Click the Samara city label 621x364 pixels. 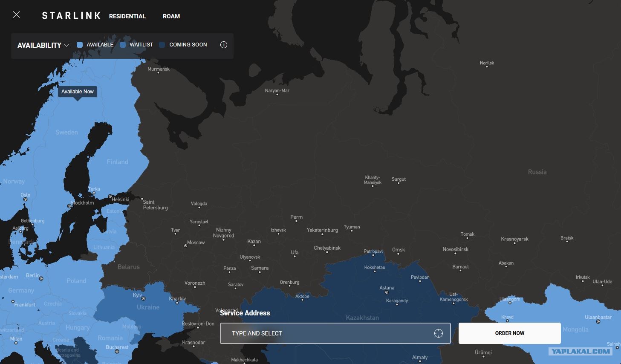point(260,269)
